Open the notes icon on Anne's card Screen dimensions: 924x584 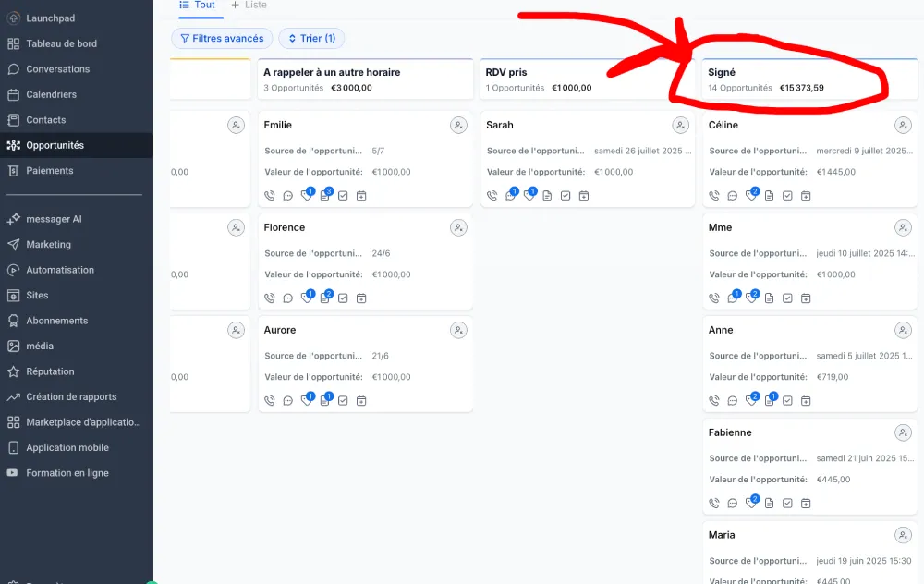coord(769,401)
